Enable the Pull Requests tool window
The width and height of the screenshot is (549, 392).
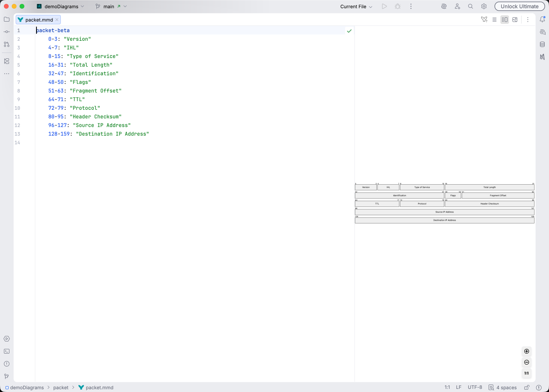click(x=6, y=44)
